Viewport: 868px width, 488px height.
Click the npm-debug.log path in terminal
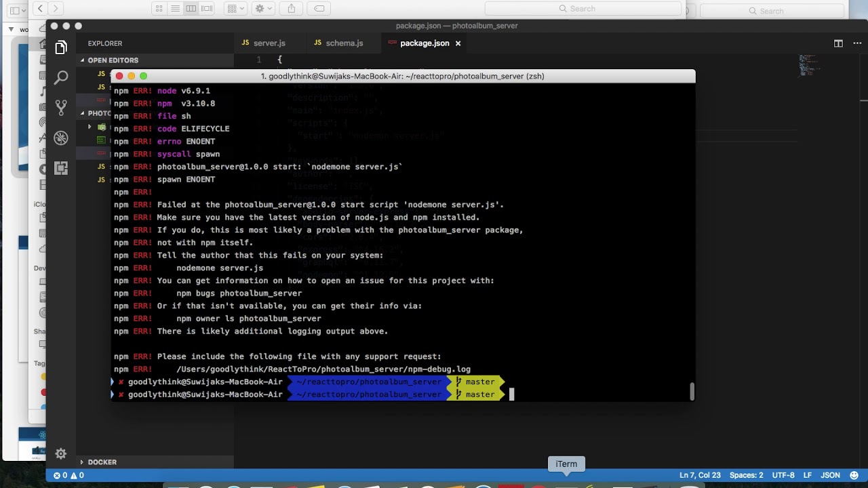coord(323,369)
